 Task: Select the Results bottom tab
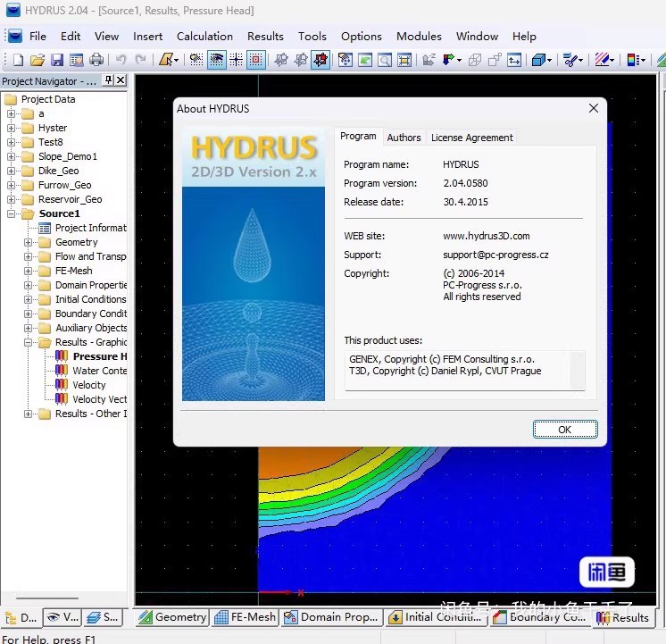point(622,617)
